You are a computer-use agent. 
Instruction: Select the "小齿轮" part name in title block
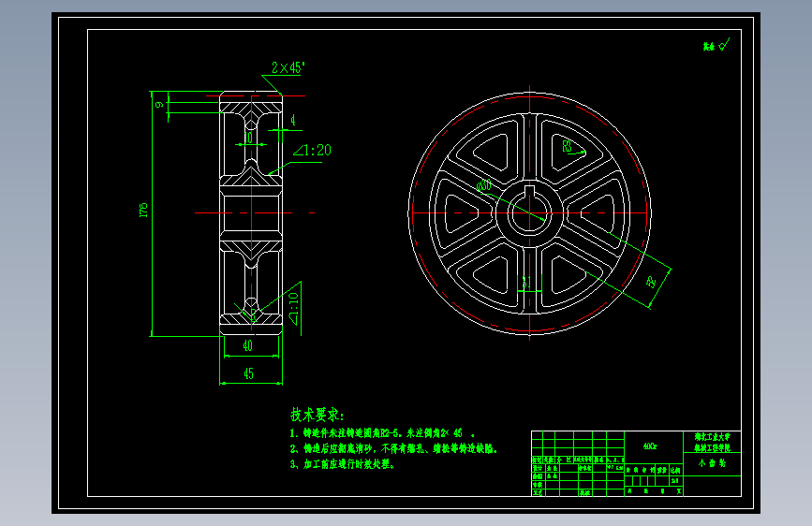point(712,463)
